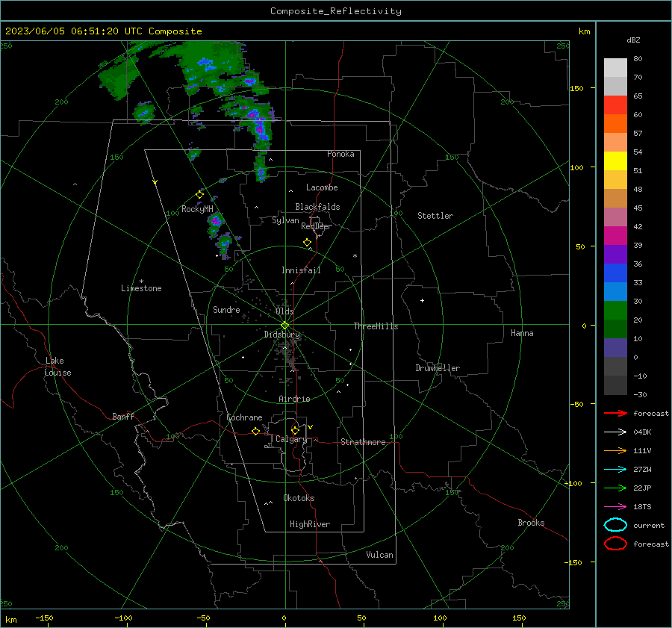This screenshot has width=672, height=628.
Task: Click the legend label 18TS
Action: tap(642, 507)
